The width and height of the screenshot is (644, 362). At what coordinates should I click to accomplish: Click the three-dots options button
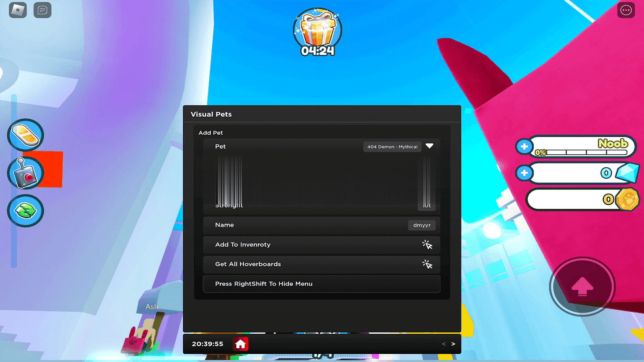coord(626,10)
